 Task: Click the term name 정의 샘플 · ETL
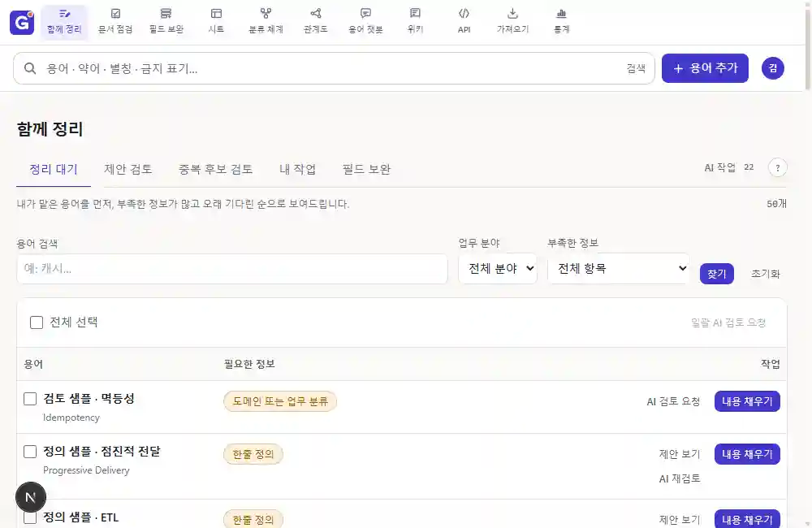(x=80, y=517)
